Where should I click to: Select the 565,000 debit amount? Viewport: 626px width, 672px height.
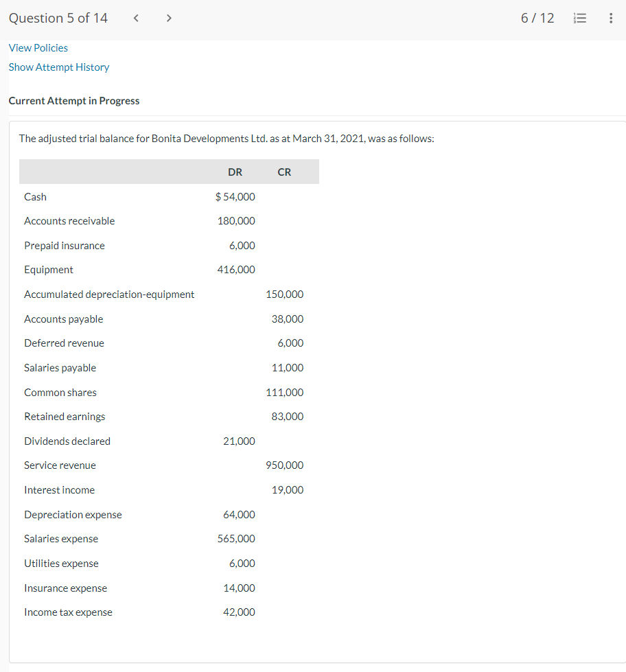[x=236, y=539]
